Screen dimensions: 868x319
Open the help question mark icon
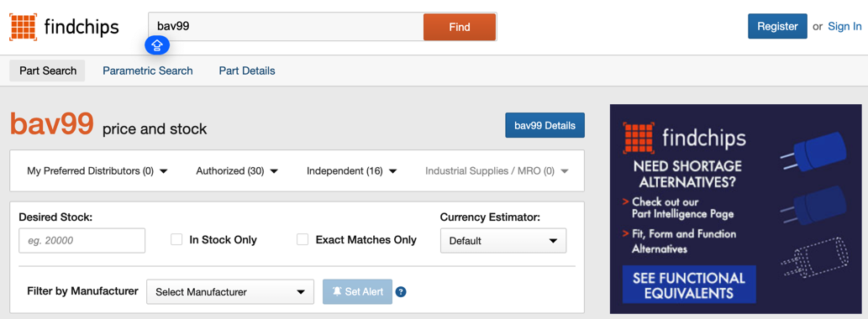coord(402,292)
